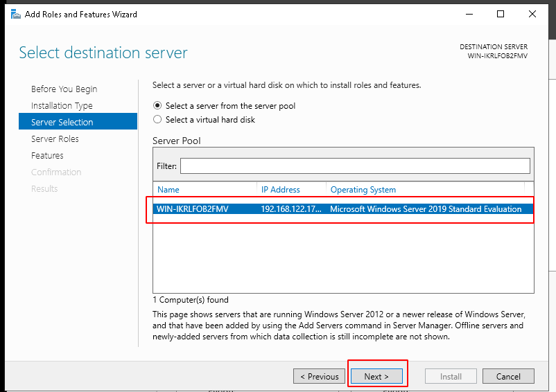Sort server list by IP Address column
The height and width of the screenshot is (392, 556).
tap(281, 190)
